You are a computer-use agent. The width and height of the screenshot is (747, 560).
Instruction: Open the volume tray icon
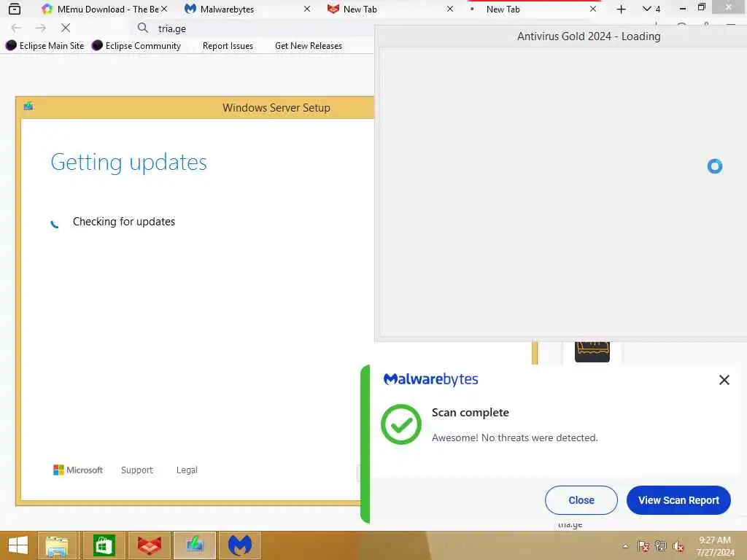click(678, 546)
